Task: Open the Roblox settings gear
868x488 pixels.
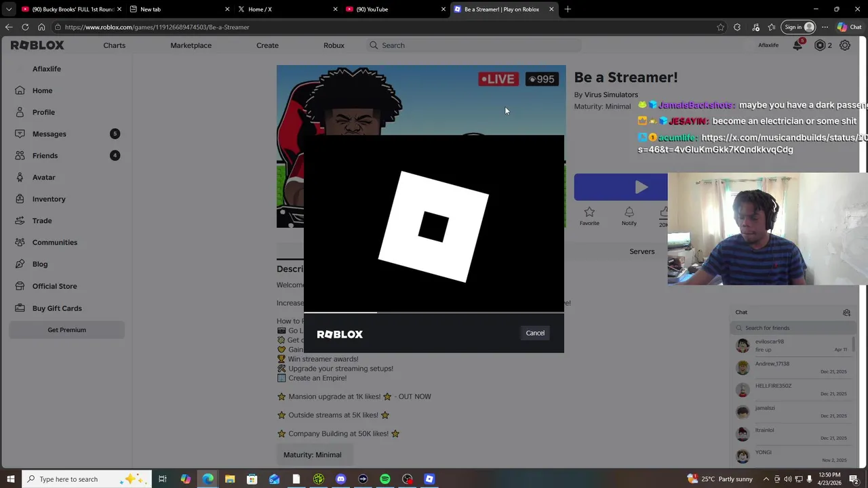Action: pyautogui.click(x=845, y=45)
